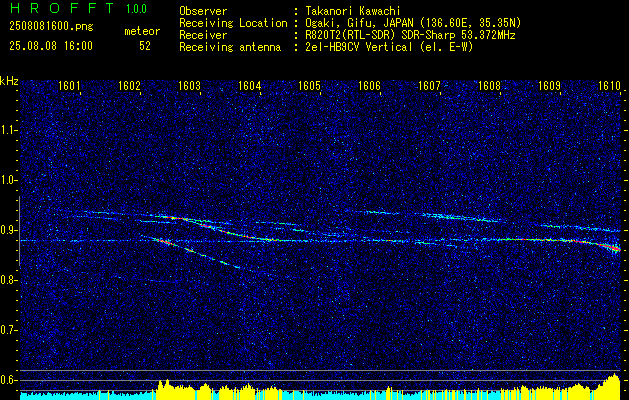This screenshot has width=629, height=400.
Task: Click the gray vertical frequency range bar
Action: click(x=19, y=231)
